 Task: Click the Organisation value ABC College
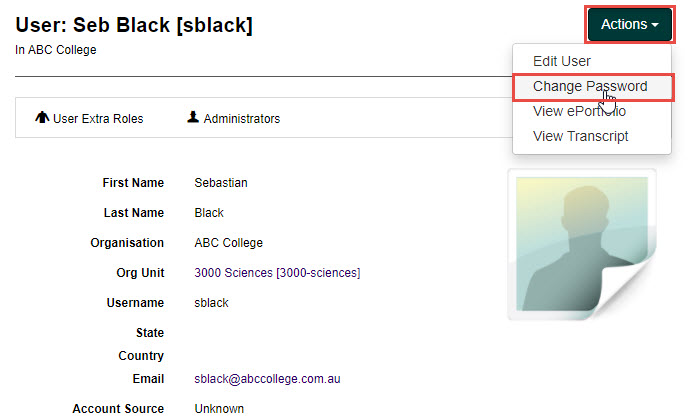(x=229, y=243)
